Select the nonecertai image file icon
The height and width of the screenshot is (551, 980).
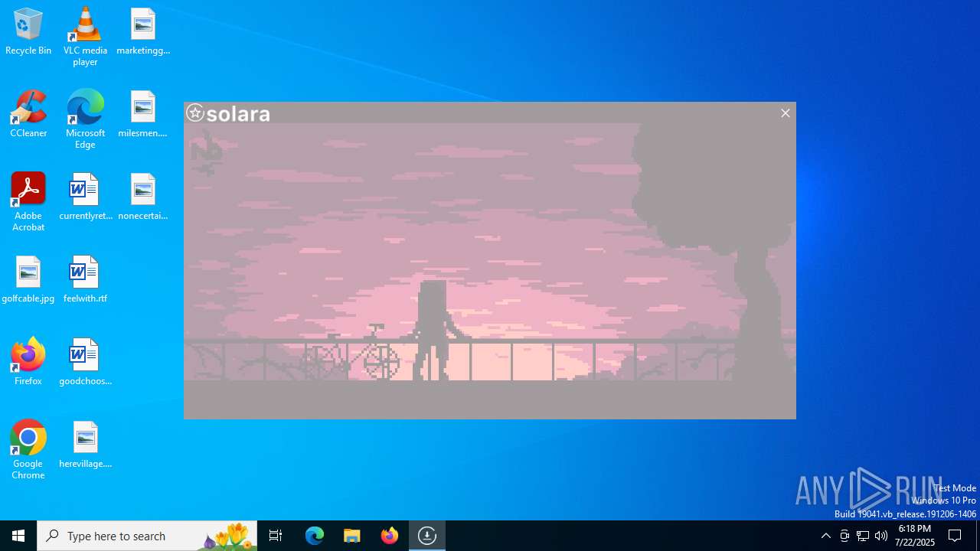143,197
